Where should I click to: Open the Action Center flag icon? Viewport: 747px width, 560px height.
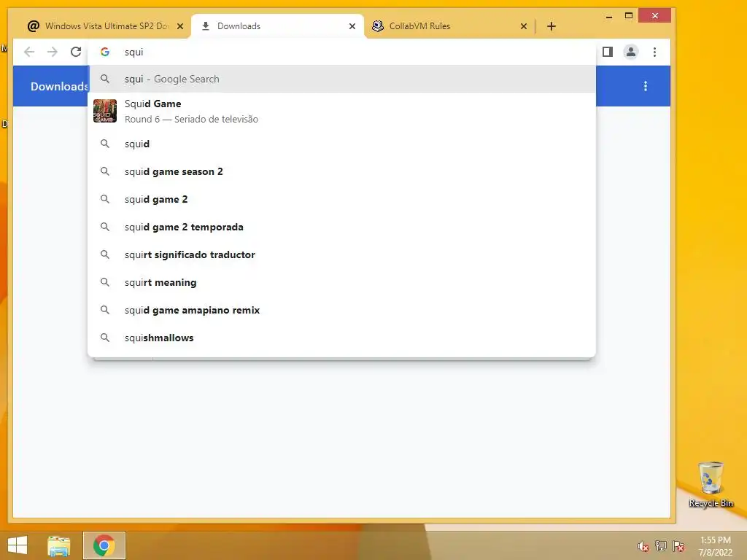click(678, 546)
